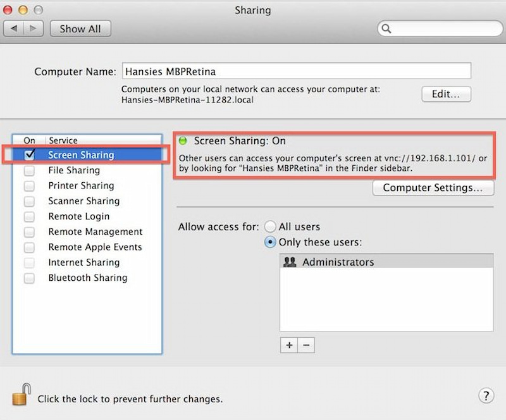
Task: Click the search field in the toolbar
Action: click(440, 28)
